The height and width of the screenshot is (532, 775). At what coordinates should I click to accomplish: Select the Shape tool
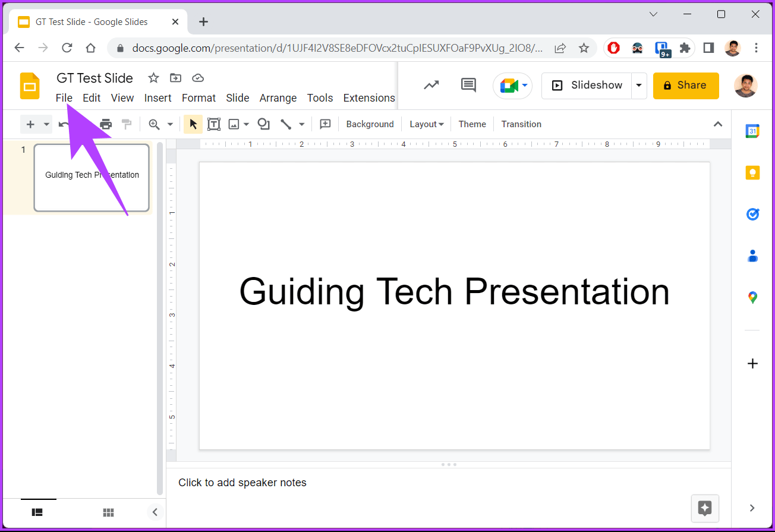263,124
